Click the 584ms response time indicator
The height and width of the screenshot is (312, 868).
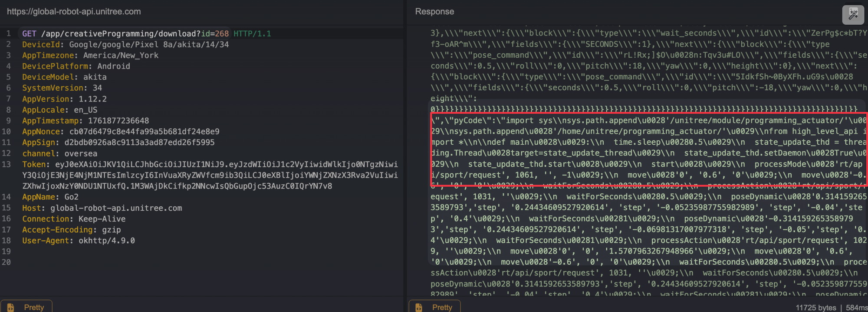tap(856, 307)
